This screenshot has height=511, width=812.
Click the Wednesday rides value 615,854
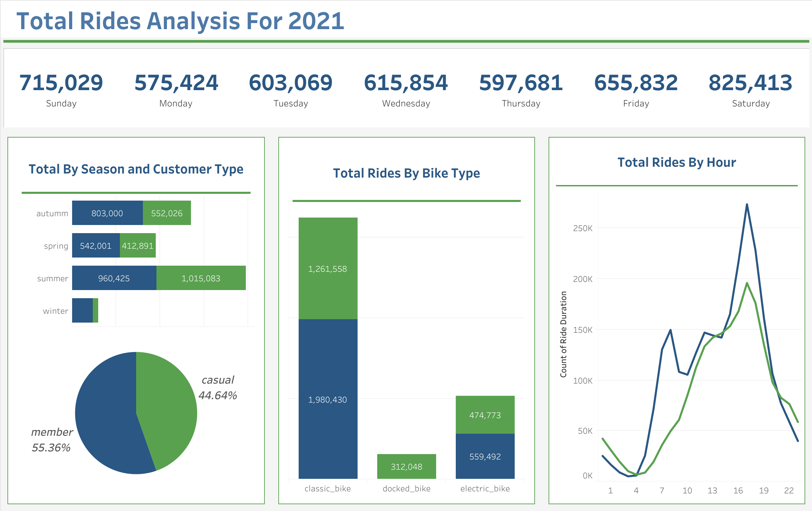(x=406, y=83)
